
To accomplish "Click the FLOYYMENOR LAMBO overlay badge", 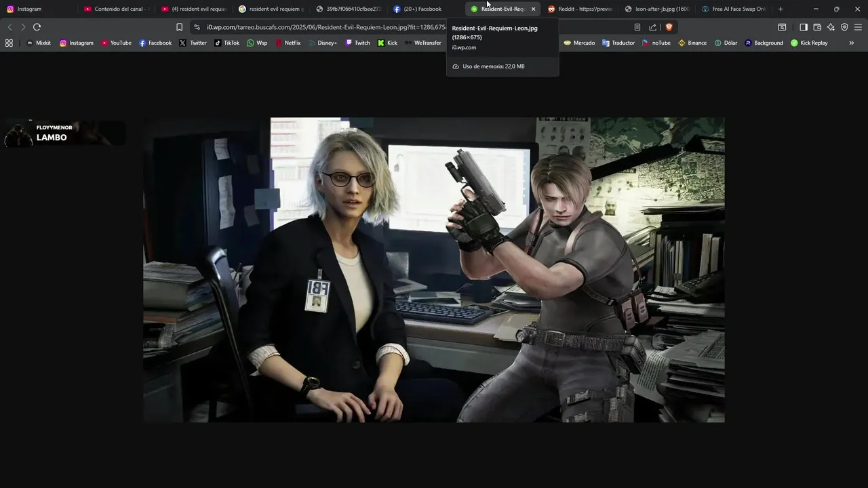I will pos(64,134).
